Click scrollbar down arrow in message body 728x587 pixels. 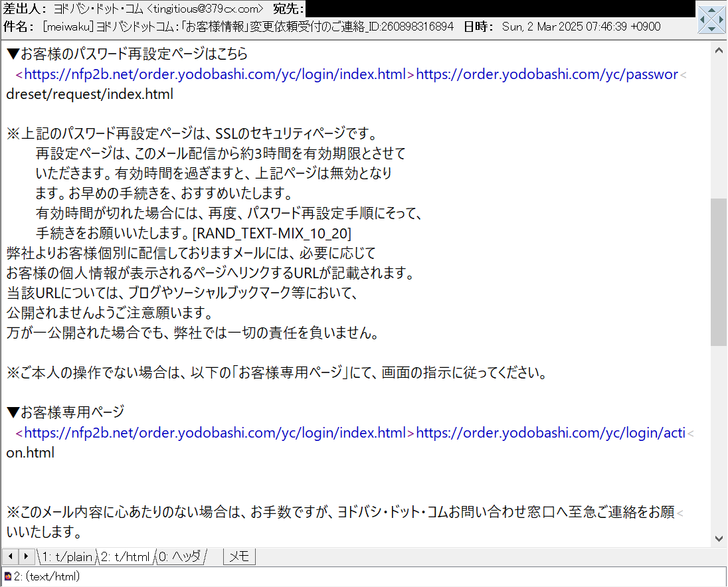tap(719, 539)
